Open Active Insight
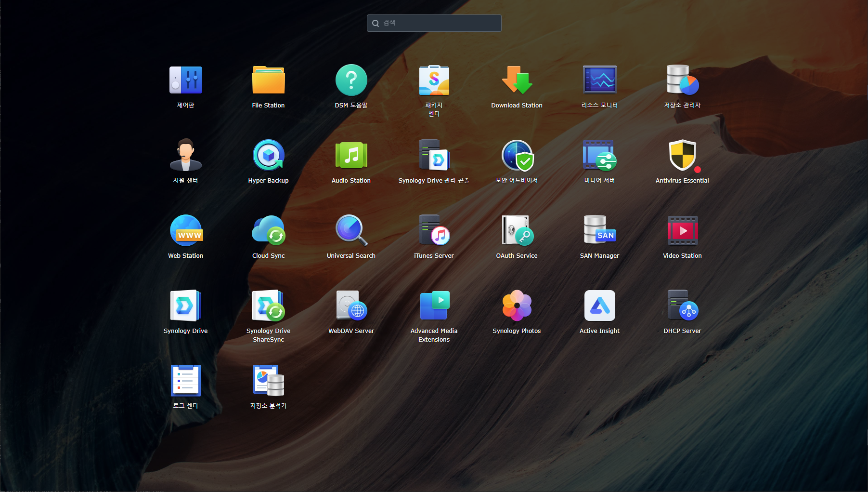The height and width of the screenshot is (492, 868). click(x=600, y=306)
